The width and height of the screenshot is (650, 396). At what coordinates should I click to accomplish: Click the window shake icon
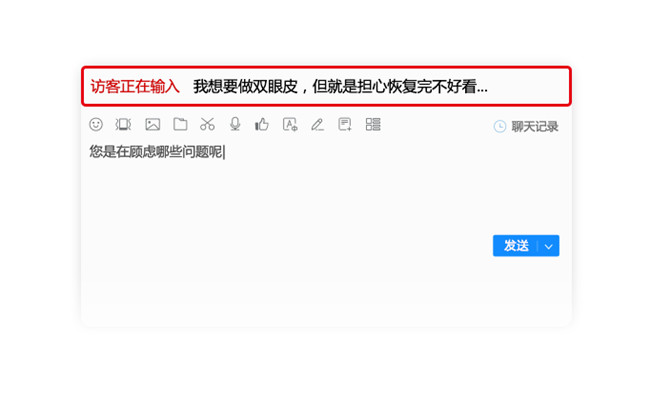coord(123,124)
